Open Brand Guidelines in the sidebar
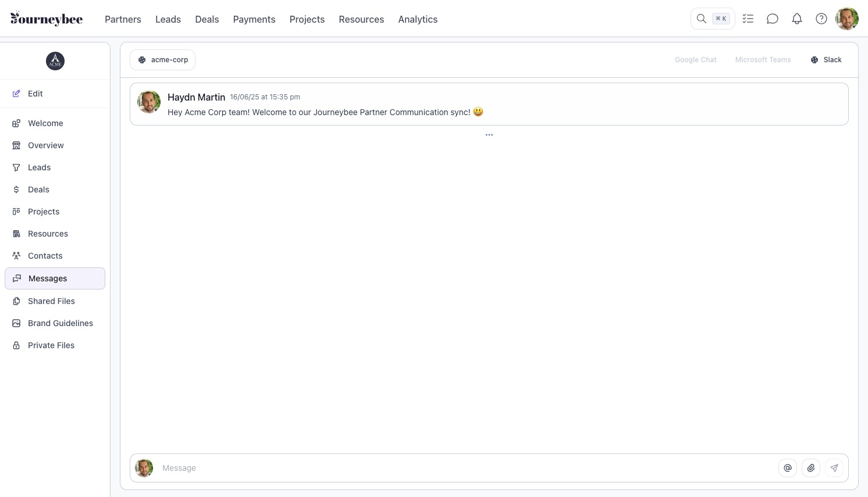Screen dimensions: 868x497 pos(55,323)
